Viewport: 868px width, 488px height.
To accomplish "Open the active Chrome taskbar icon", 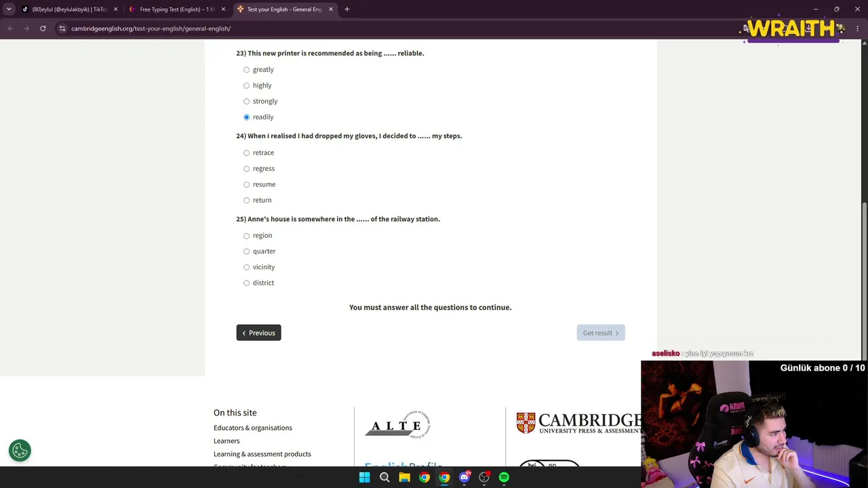I will (x=444, y=478).
